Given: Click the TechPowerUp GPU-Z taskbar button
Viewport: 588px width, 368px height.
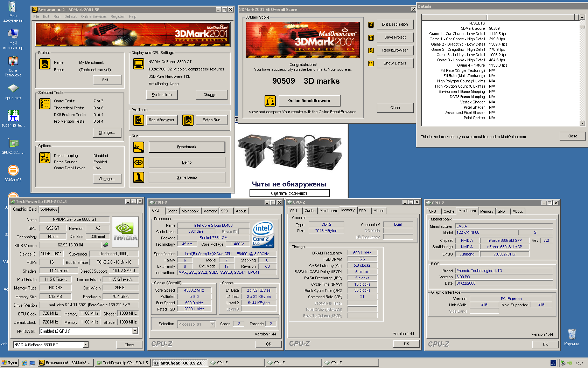Looking at the screenshot, I should 123,363.
